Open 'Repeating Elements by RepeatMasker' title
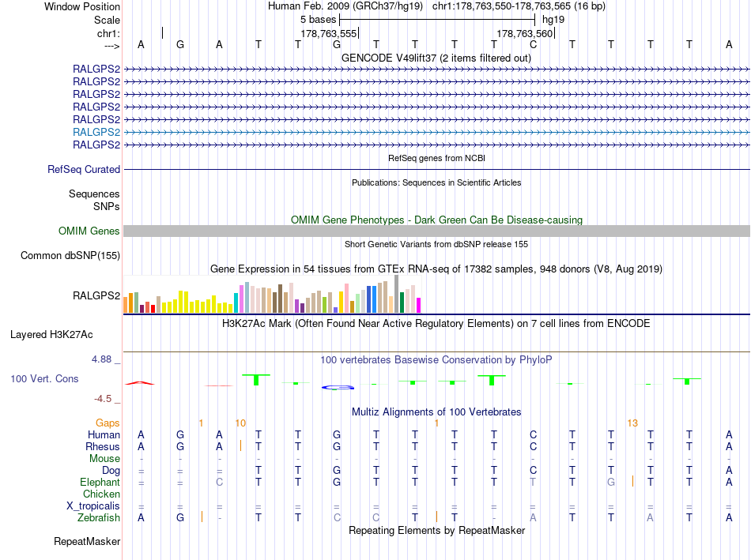 click(436, 530)
